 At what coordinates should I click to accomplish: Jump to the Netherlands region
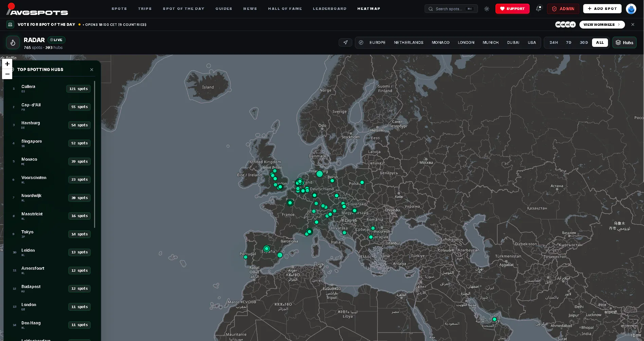(409, 42)
